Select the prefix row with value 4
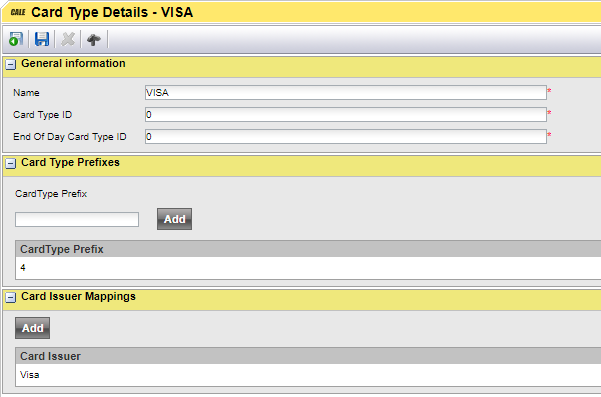 point(308,268)
